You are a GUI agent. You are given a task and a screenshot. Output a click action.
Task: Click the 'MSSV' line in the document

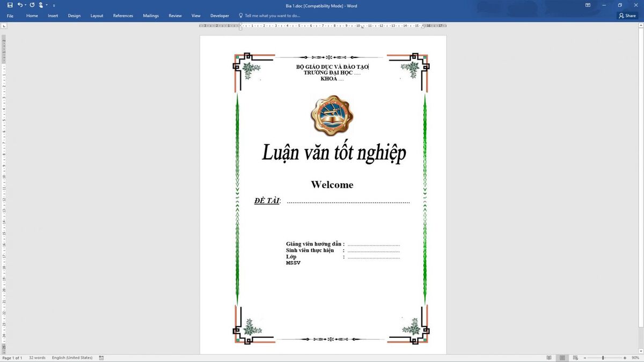tap(293, 263)
